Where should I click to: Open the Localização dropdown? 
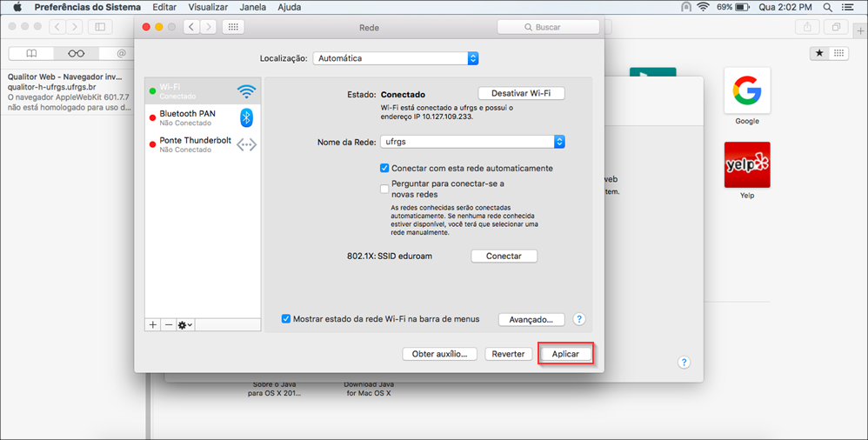(x=395, y=58)
